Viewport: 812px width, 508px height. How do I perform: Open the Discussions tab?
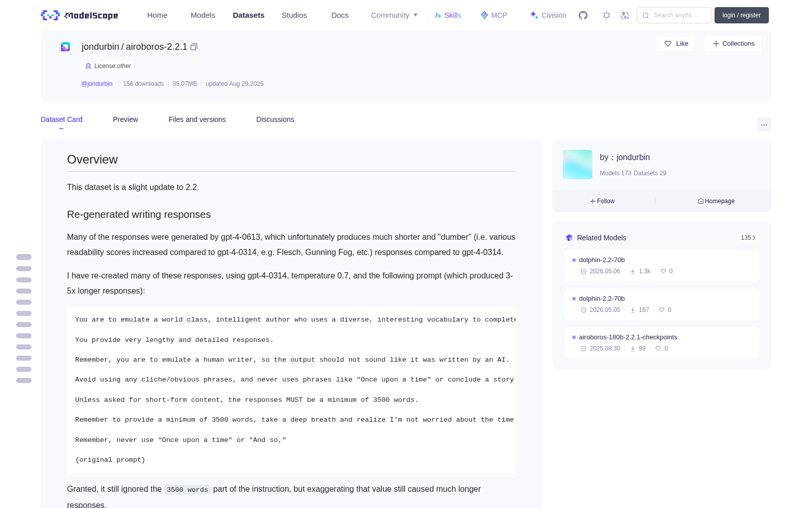pyautogui.click(x=275, y=119)
